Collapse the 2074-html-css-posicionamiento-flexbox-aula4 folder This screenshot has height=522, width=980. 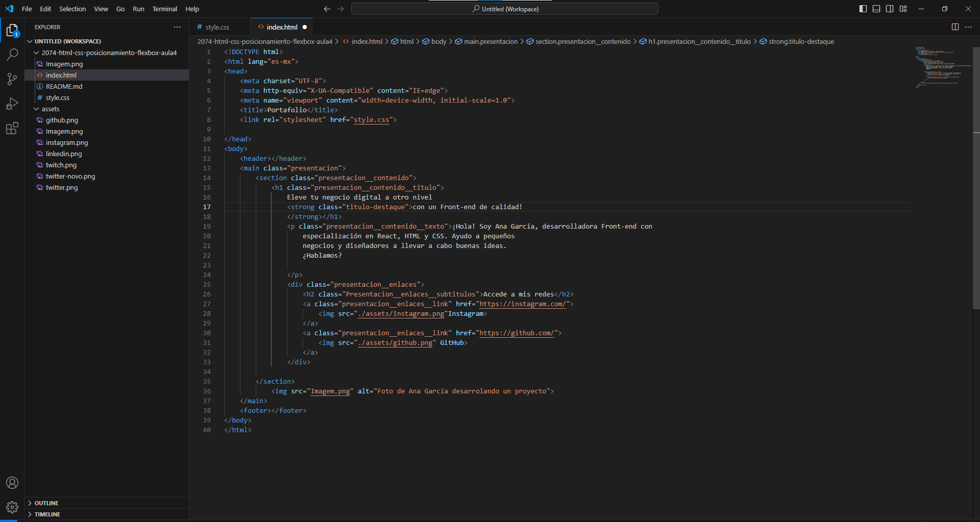coord(107,53)
